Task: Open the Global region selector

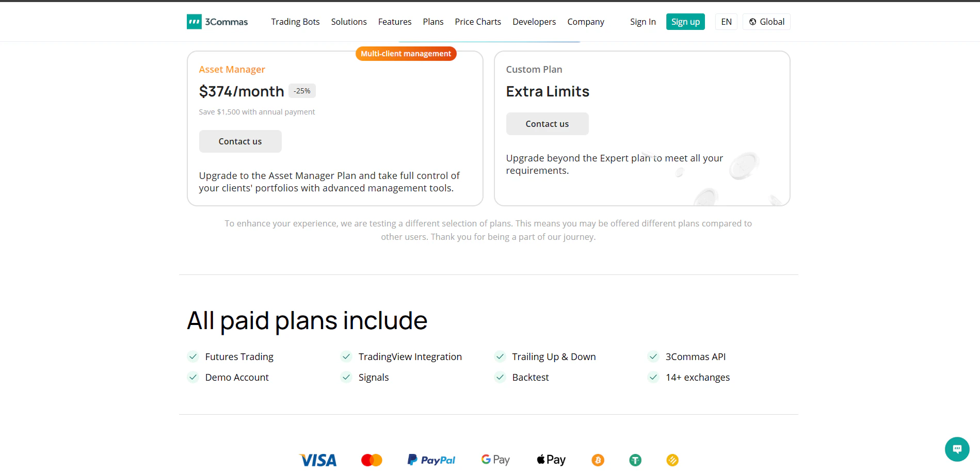Action: tap(766, 22)
